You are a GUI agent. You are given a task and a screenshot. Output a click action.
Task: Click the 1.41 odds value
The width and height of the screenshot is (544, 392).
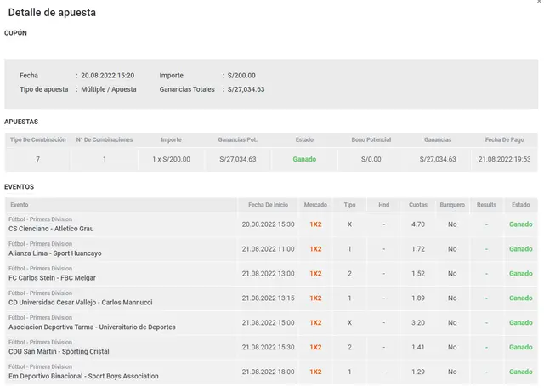(418, 348)
